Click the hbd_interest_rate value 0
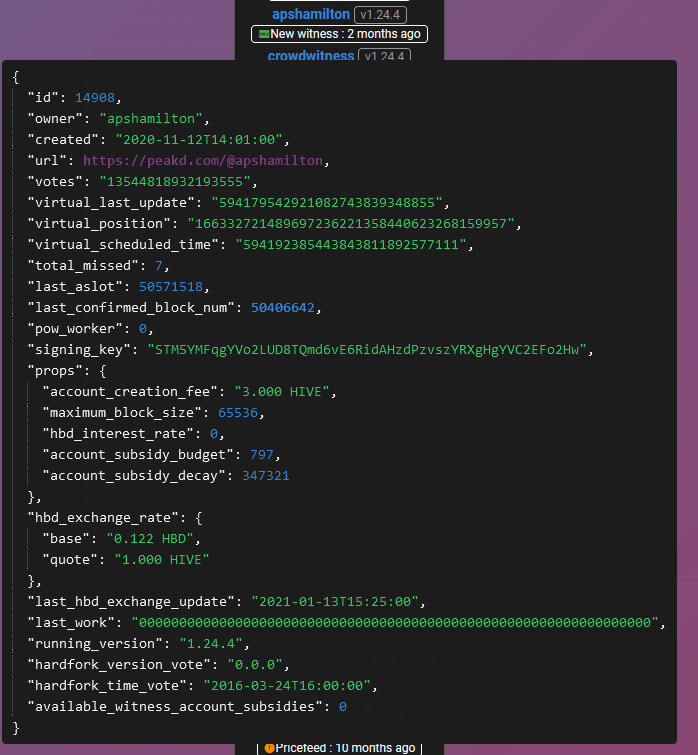 [214, 434]
